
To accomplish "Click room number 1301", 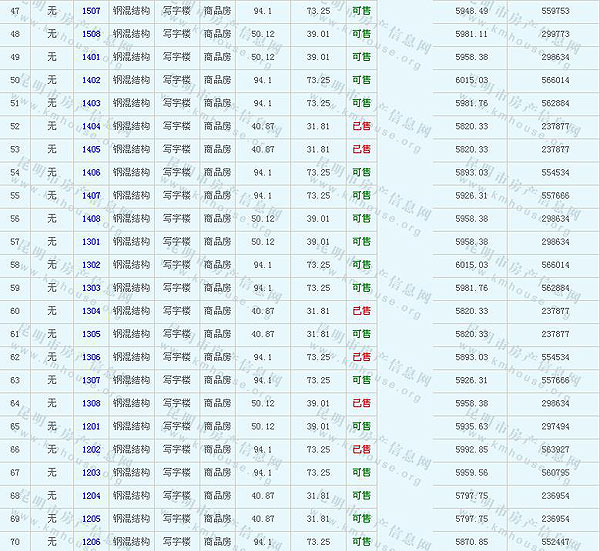I will [x=91, y=241].
